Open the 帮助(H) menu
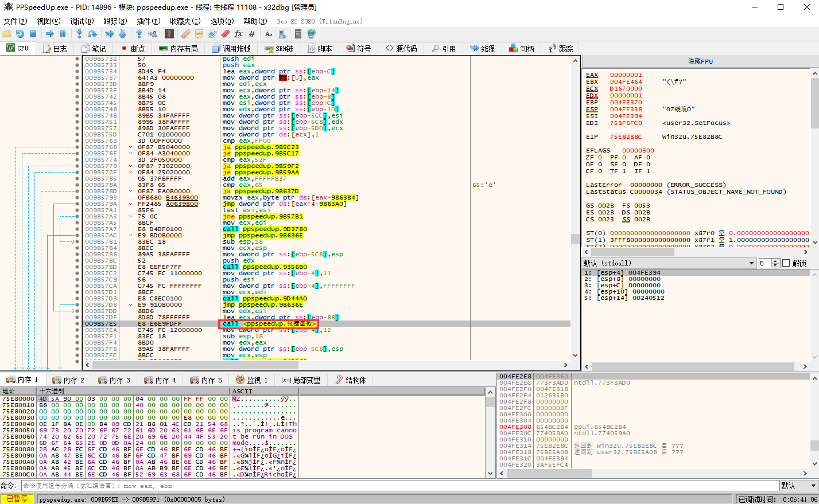 pos(255,21)
